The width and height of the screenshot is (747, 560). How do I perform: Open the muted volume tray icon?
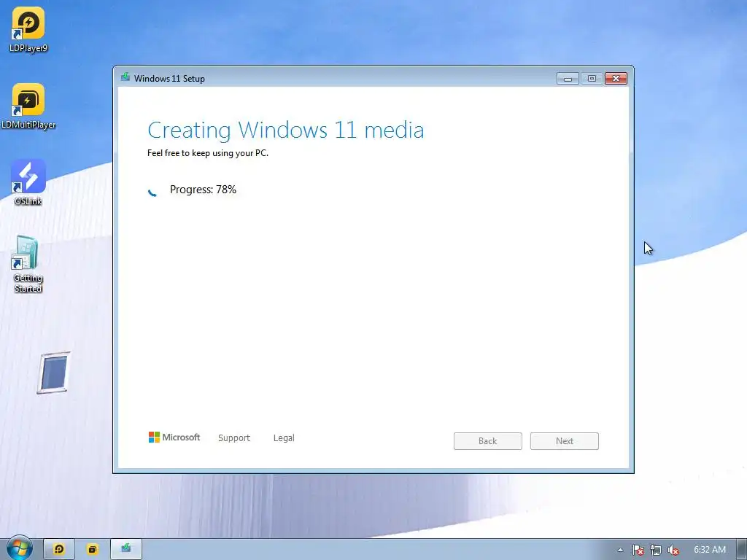coord(673,550)
